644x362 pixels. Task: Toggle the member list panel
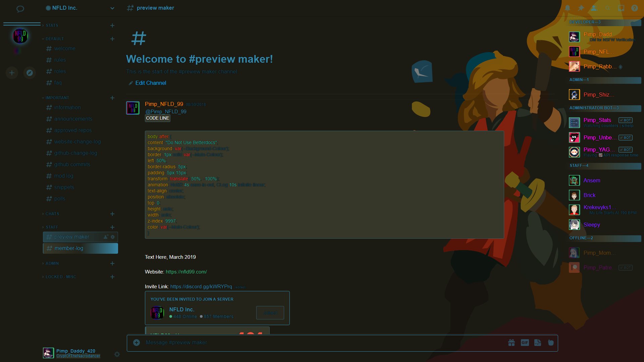point(594,8)
